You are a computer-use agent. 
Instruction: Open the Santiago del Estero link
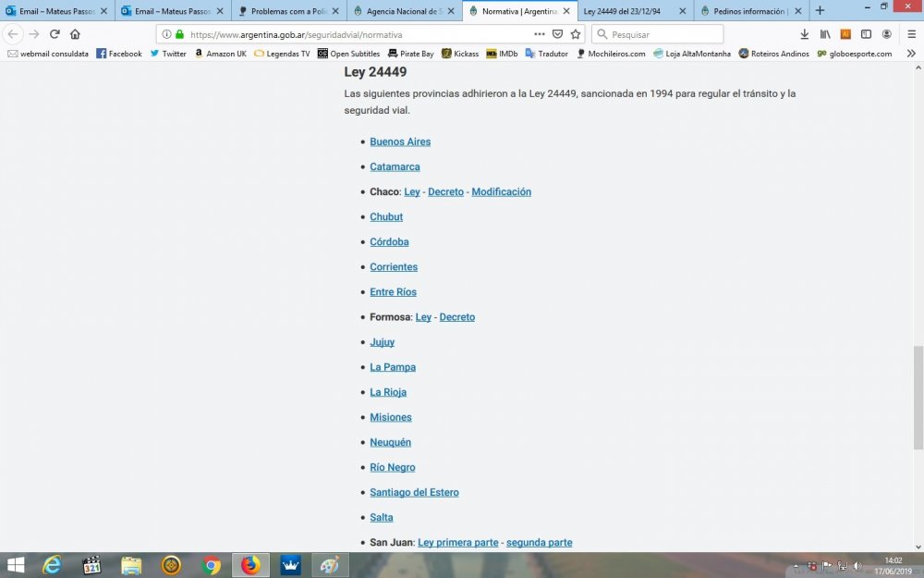coord(414,492)
